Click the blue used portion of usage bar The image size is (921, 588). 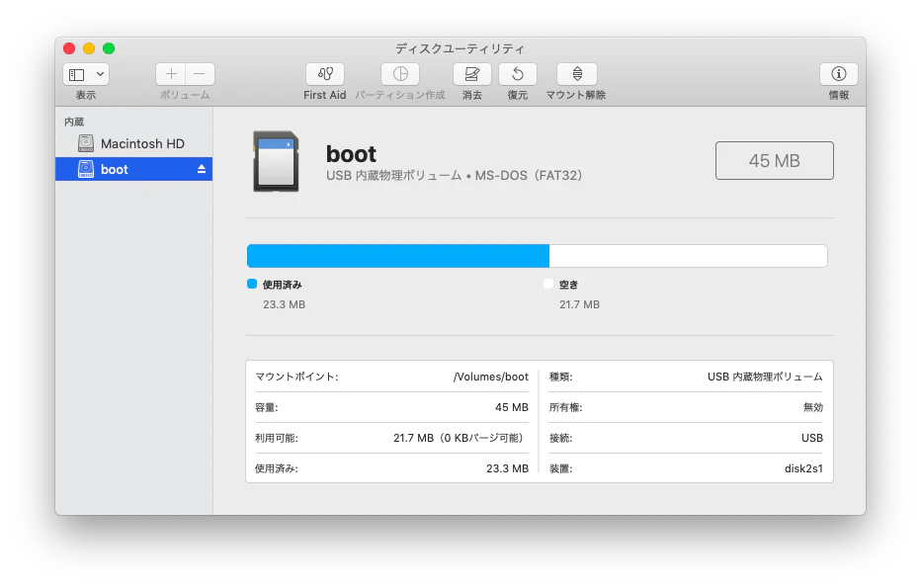398,256
